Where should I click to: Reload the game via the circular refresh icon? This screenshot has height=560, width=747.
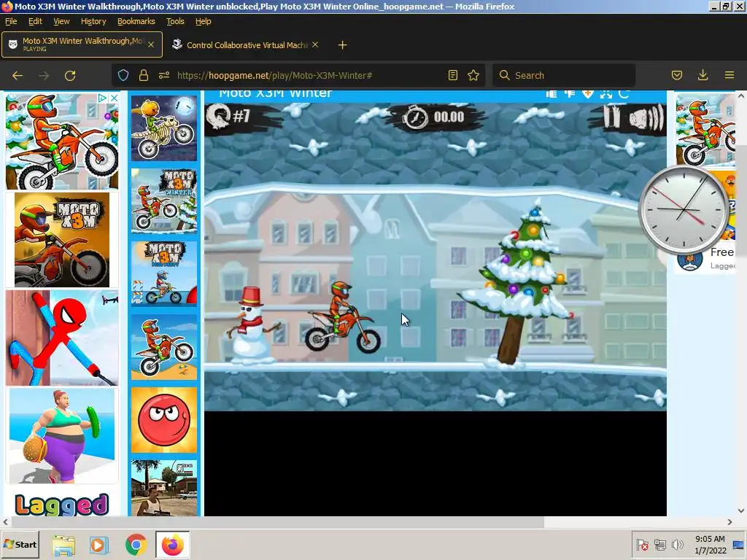click(624, 94)
